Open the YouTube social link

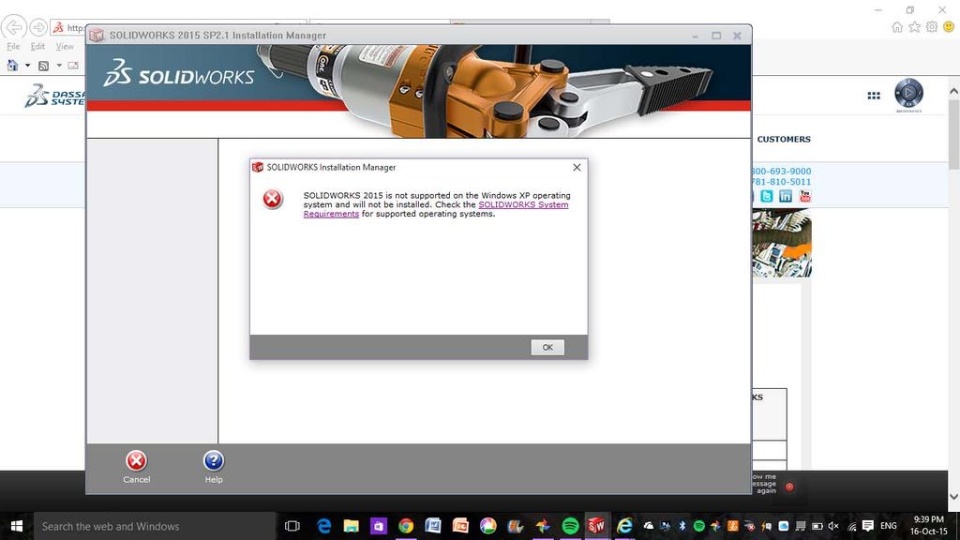pos(804,196)
